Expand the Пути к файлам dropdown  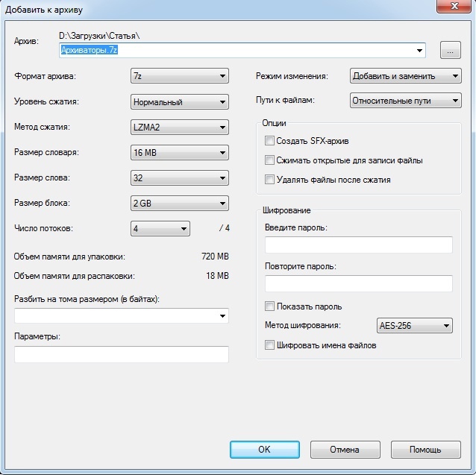click(405, 101)
